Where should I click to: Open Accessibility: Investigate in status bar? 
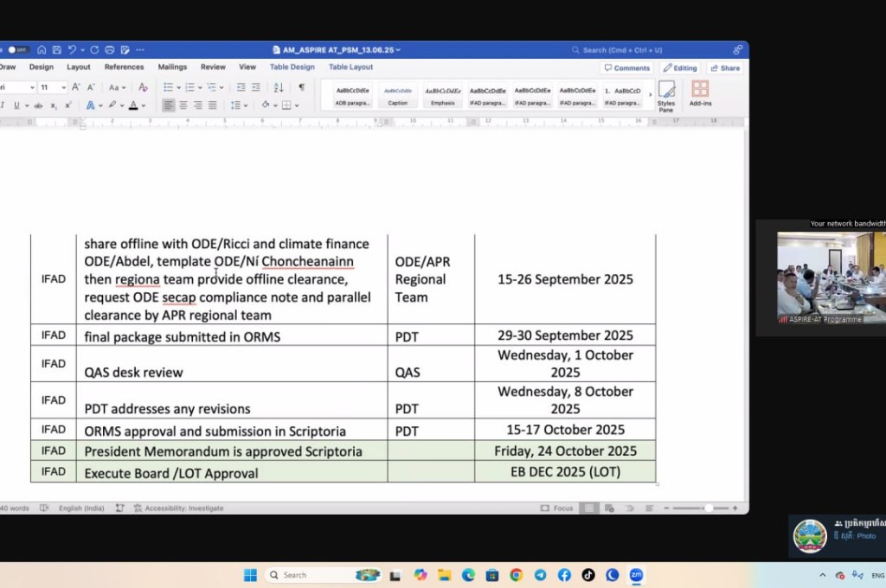pos(178,508)
